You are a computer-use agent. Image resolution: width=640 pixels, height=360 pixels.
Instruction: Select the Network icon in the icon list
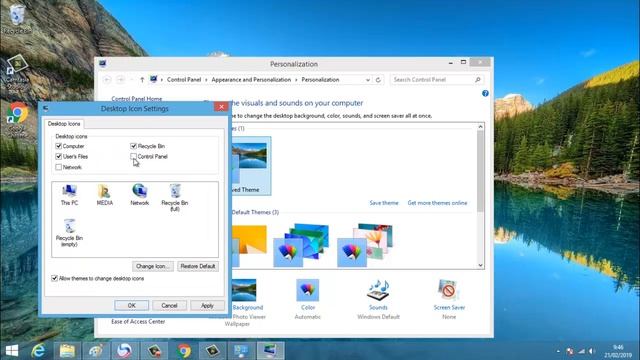pyautogui.click(x=140, y=194)
